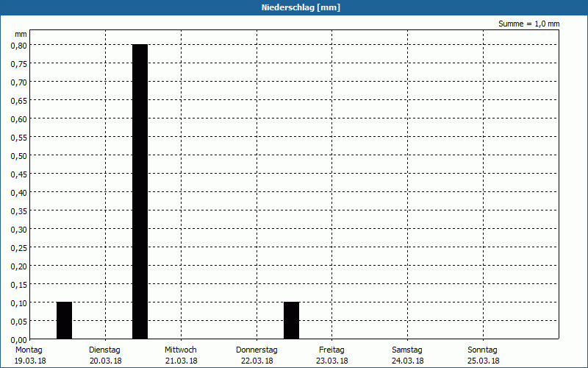This screenshot has width=588, height=368.
Task: Click the Samstag day label
Action: point(407,350)
